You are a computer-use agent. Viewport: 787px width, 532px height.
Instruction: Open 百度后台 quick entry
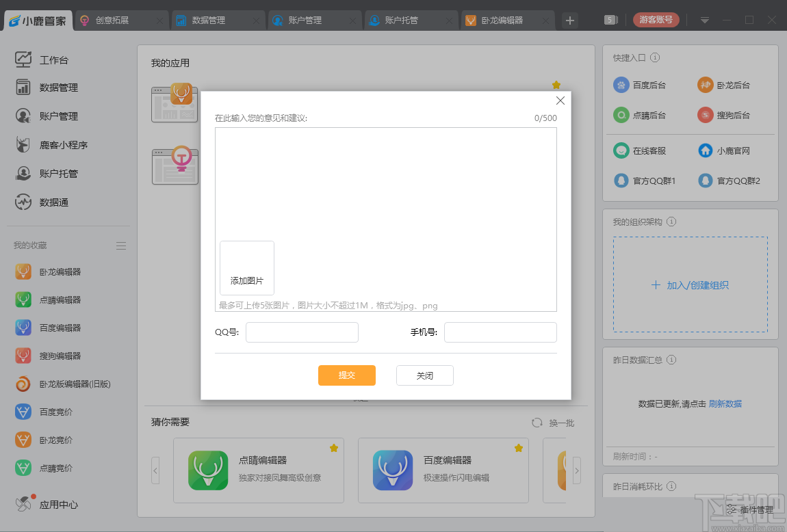(x=641, y=85)
